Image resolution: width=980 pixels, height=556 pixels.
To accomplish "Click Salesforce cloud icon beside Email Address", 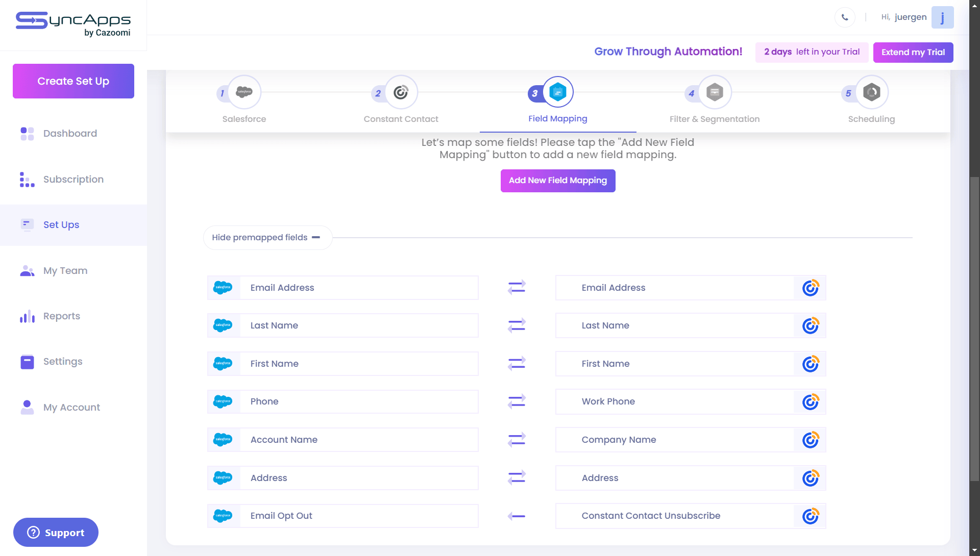I will click(223, 288).
